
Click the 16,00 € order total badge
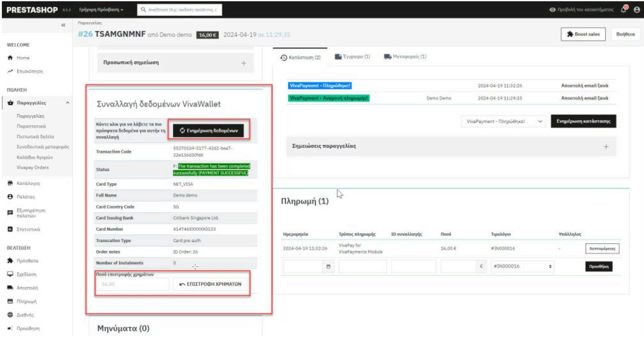[207, 35]
